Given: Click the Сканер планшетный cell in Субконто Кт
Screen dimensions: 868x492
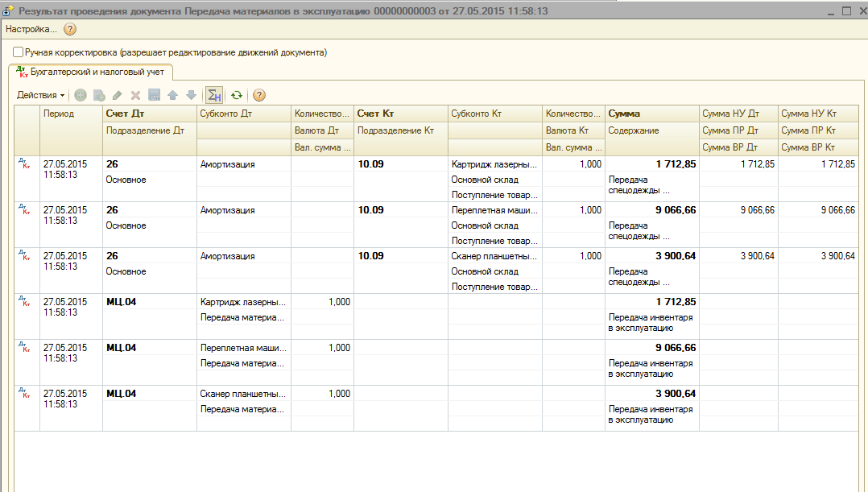Looking at the screenshot, I should tap(494, 256).
